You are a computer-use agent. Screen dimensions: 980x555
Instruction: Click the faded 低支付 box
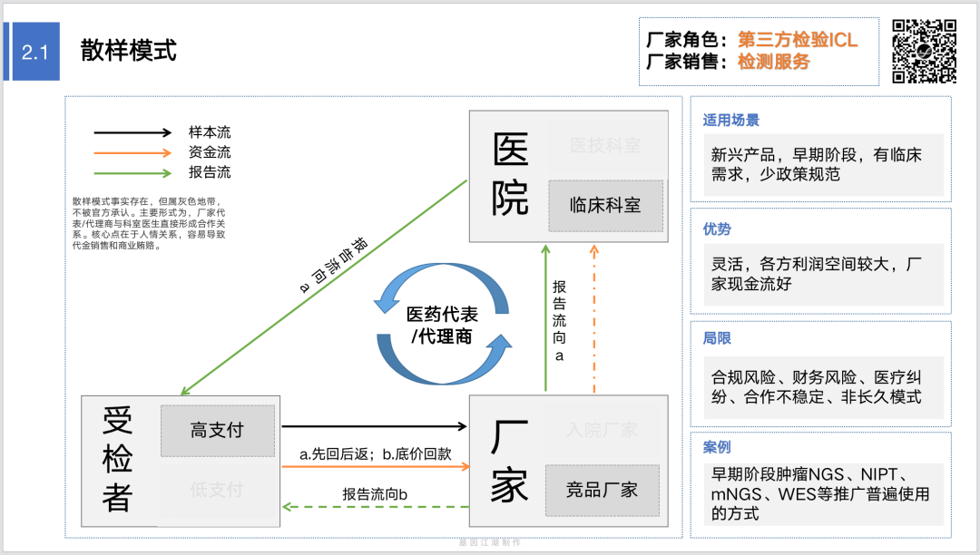pyautogui.click(x=218, y=490)
